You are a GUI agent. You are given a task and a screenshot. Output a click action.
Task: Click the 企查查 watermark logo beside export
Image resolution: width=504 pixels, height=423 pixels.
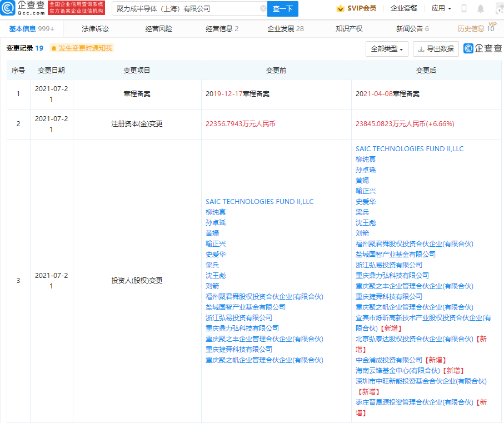pos(482,49)
